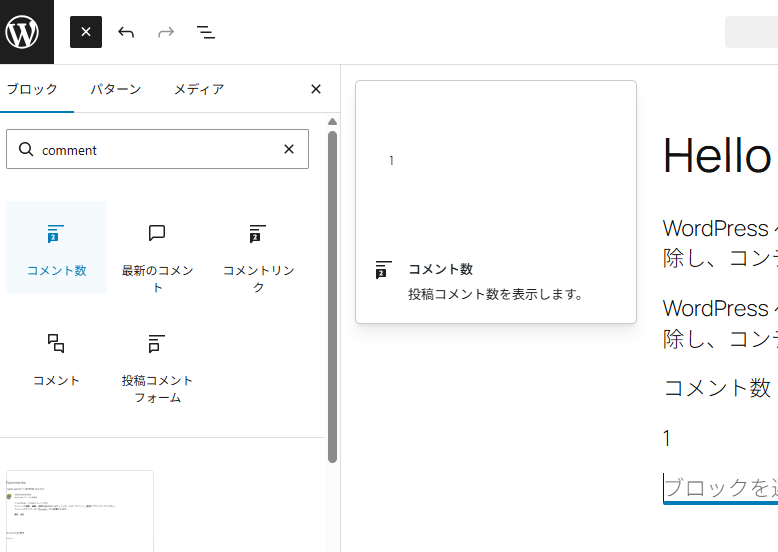
Task: Close the block inserter toggle button
Action: pos(86,32)
